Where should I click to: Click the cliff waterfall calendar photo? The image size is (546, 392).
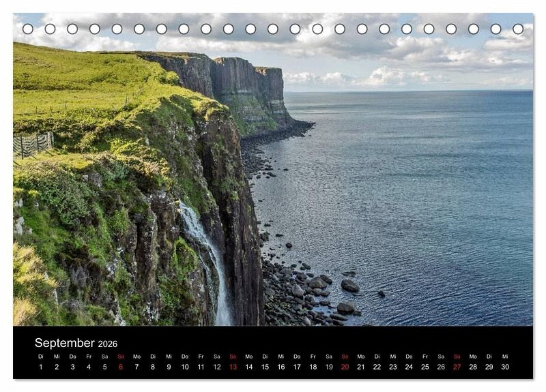(273, 169)
